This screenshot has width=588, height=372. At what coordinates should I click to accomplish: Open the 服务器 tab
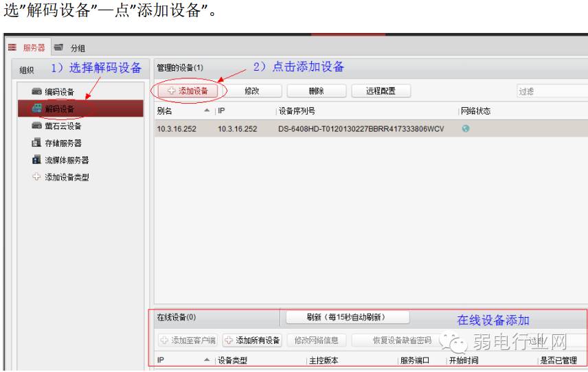click(x=34, y=47)
